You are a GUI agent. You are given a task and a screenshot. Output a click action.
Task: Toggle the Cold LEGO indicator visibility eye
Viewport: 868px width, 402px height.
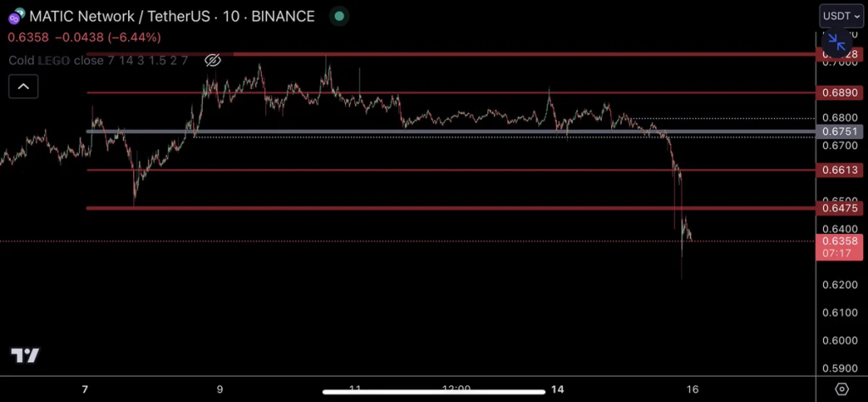pyautogui.click(x=213, y=60)
